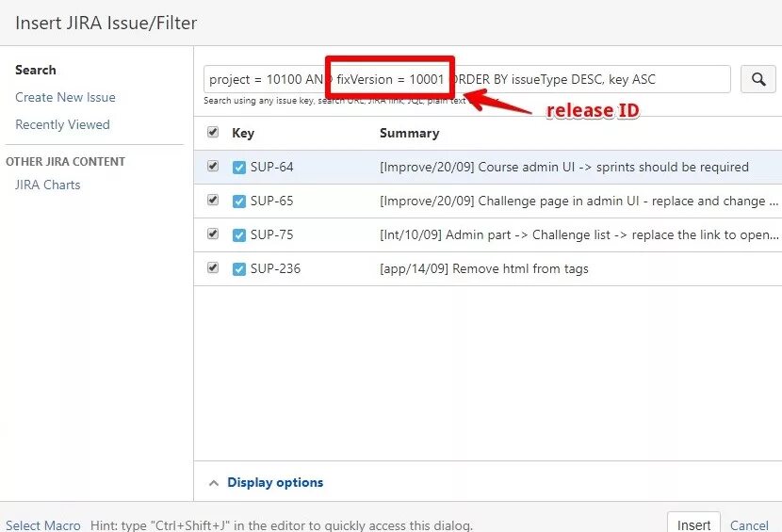Screen dimensions: 782x532
Task: Click the task type icon beside SUP-236
Action: 239,268
